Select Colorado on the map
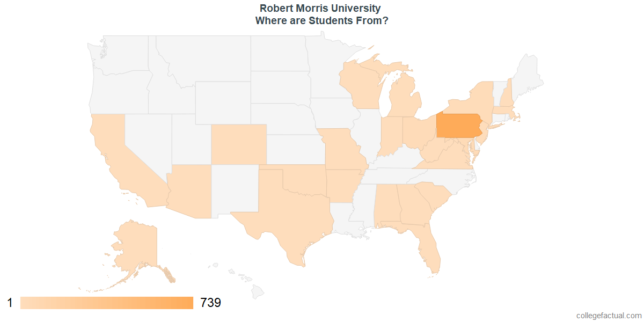Image resolution: width=644 pixels, height=322 pixels. tap(238, 144)
